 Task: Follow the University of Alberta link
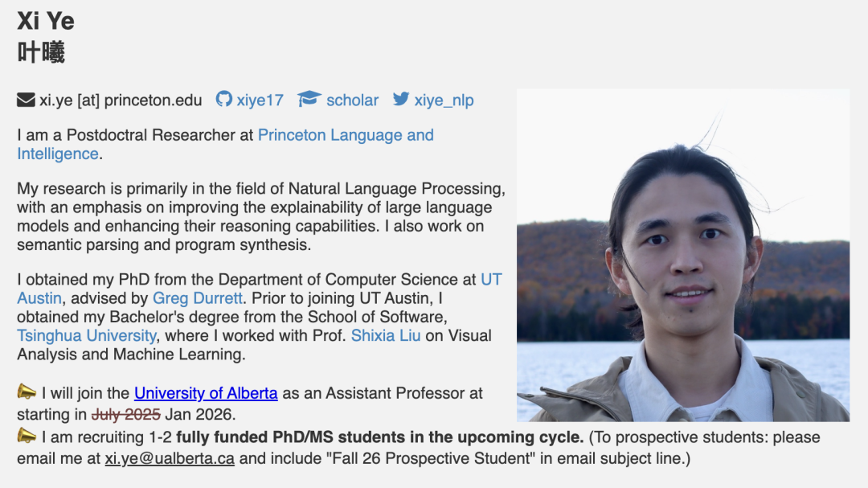coord(206,393)
